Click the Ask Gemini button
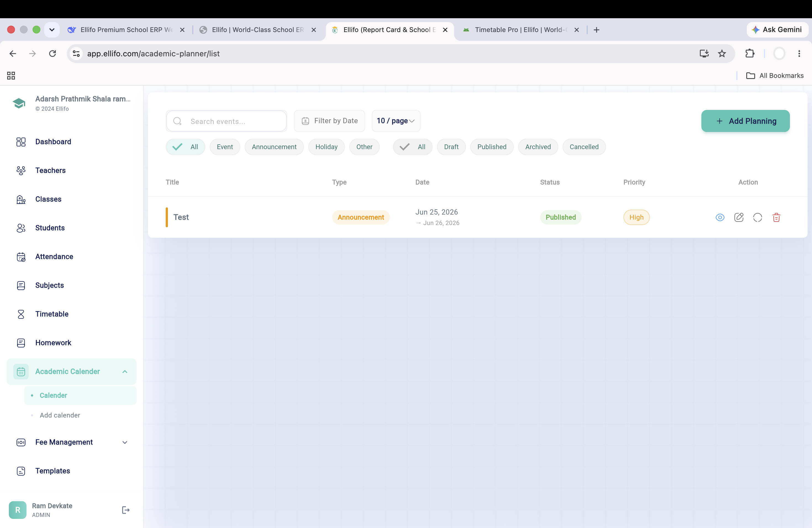Screen dimensions: 812x528 tap(777, 30)
